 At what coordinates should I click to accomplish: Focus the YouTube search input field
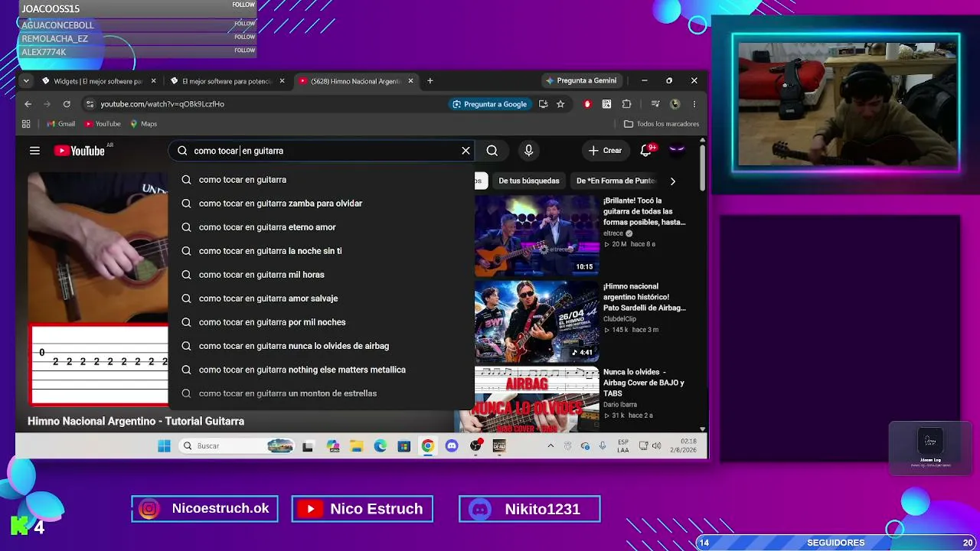click(x=322, y=151)
